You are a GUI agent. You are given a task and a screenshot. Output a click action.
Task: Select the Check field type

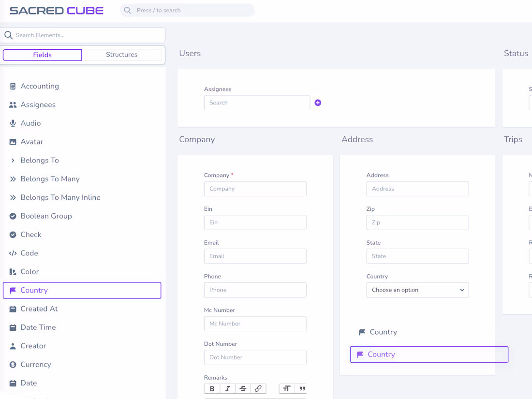pyautogui.click(x=31, y=235)
